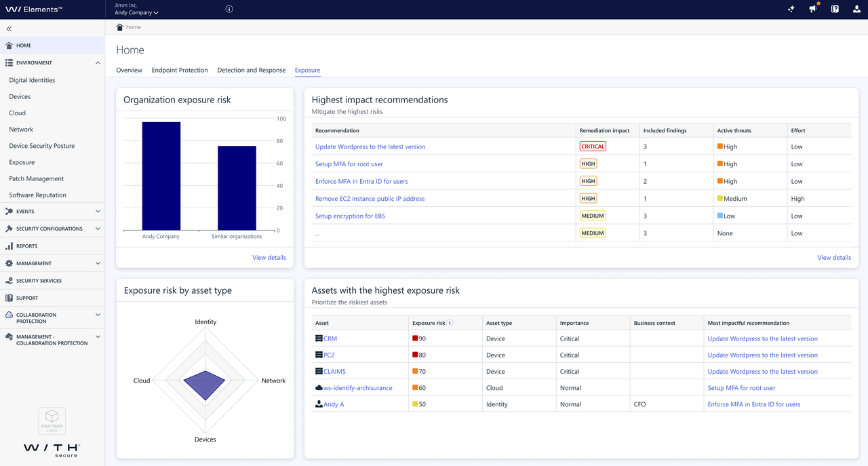Click the info icon next to Exposure risk header

point(451,322)
